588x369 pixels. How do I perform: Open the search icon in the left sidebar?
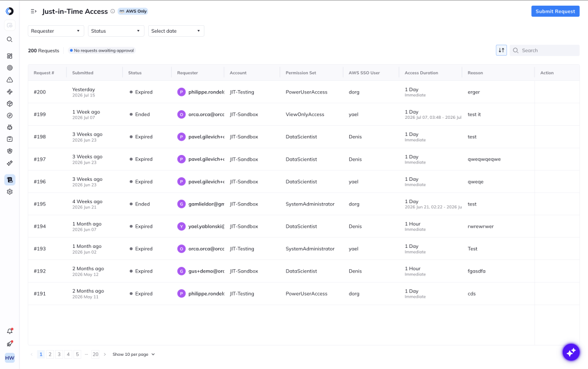point(10,40)
